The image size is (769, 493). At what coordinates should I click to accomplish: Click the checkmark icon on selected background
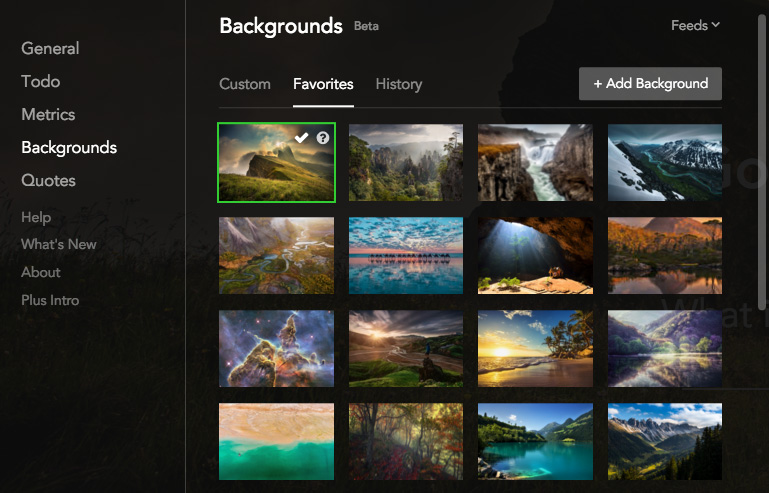point(302,138)
